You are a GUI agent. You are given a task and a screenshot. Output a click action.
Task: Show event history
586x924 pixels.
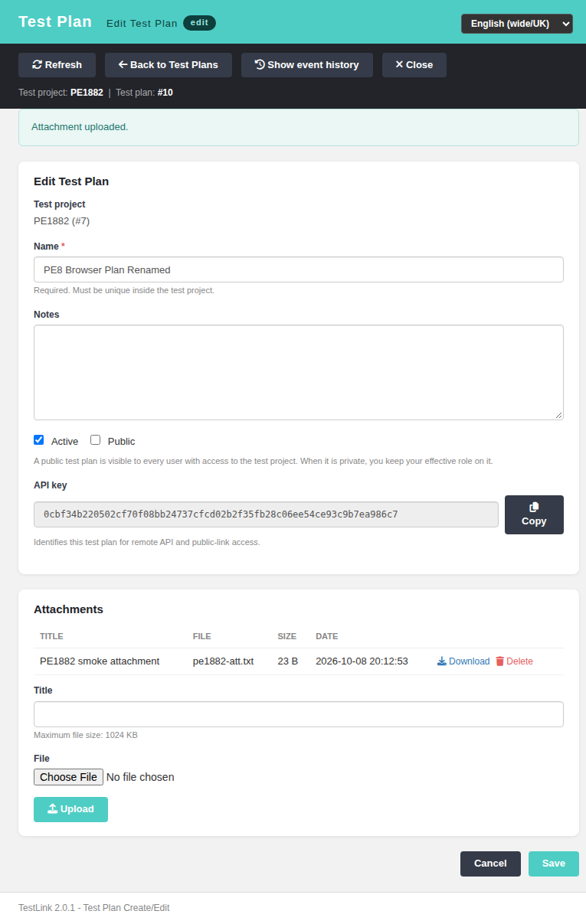click(x=306, y=65)
